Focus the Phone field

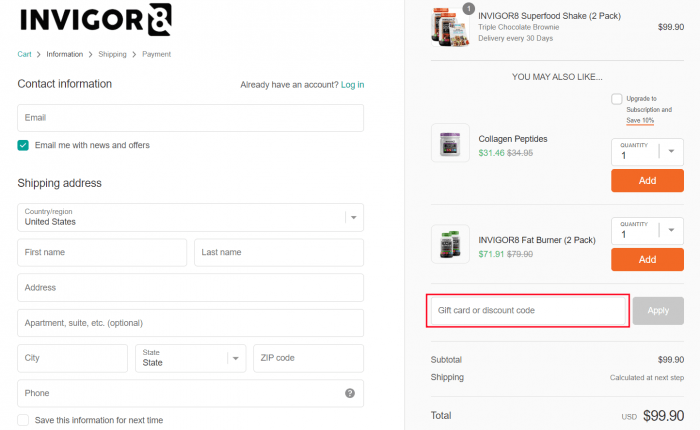tap(191, 393)
